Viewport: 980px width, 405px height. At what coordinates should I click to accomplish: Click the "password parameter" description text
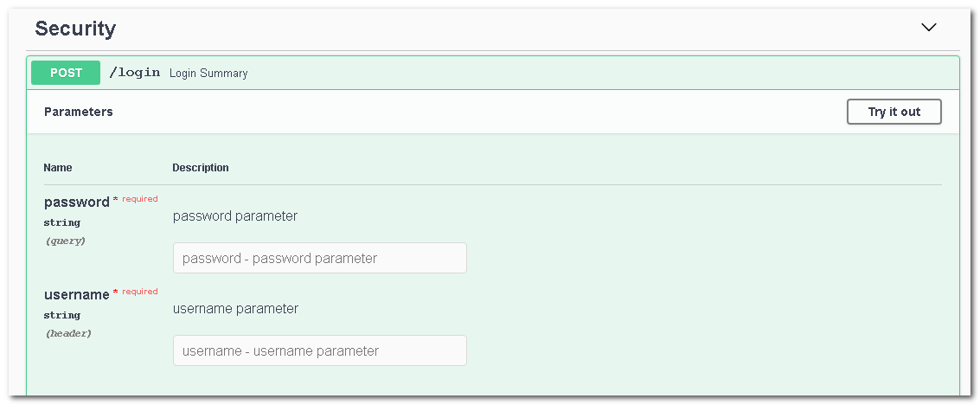[235, 216]
